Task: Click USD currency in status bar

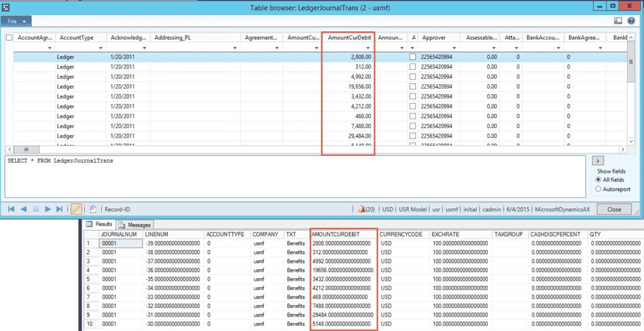Action: 387,209
